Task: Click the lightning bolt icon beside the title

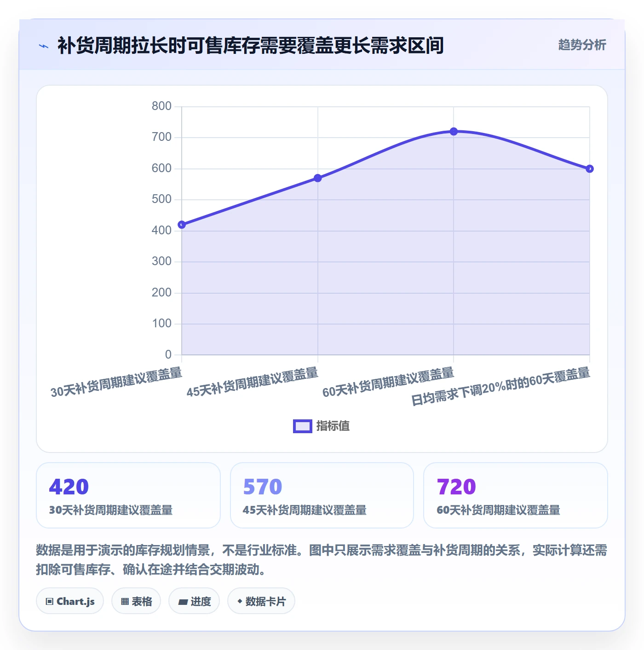Action: 44,46
